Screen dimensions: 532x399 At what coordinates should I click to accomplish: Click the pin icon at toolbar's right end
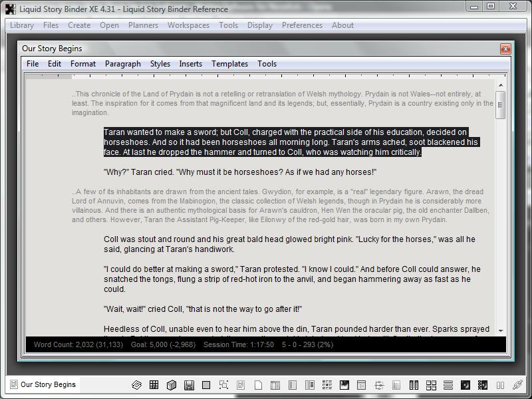click(517, 385)
